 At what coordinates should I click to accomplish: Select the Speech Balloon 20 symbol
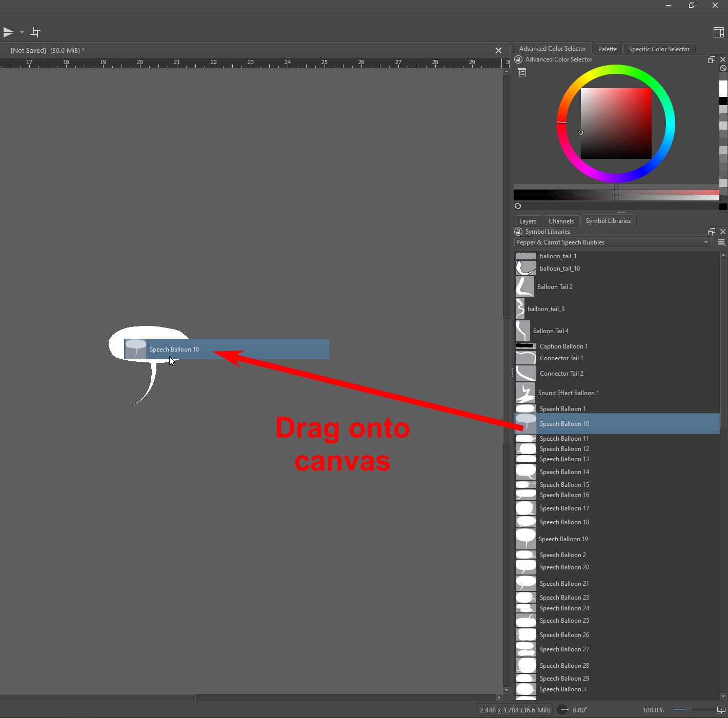[x=617, y=567]
